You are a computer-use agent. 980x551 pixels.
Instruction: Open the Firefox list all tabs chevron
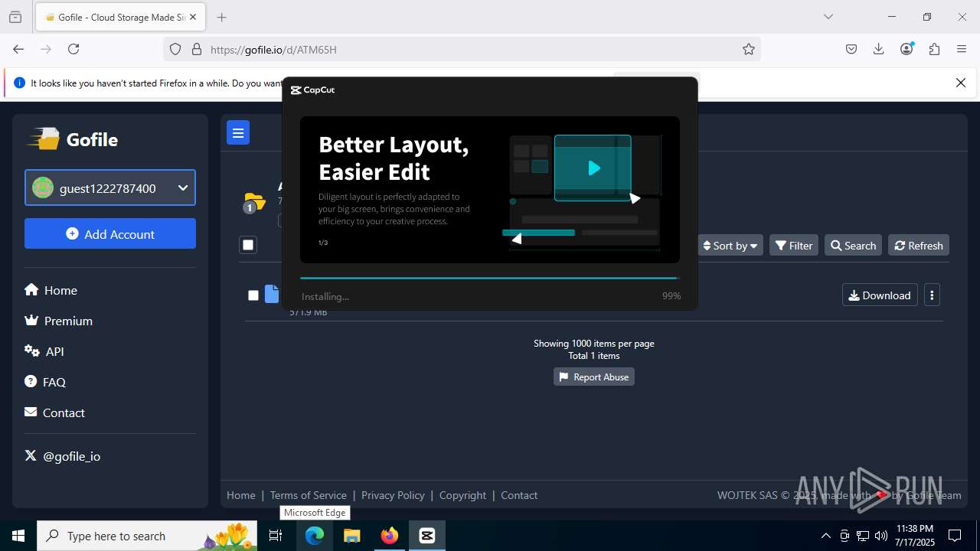coord(828,17)
